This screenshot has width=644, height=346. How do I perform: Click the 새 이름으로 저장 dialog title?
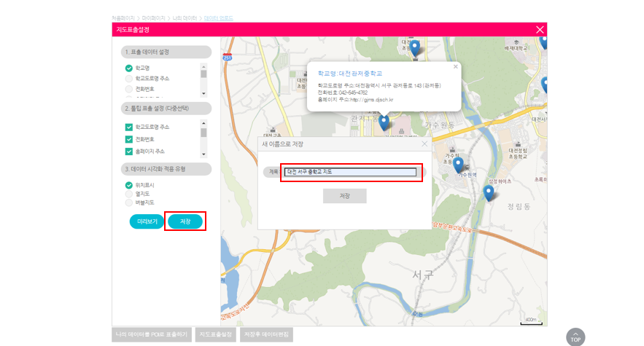(282, 144)
